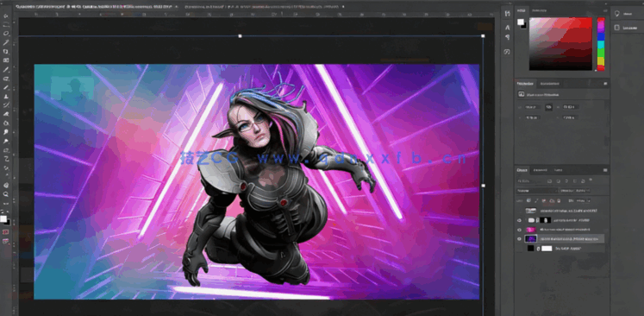
Task: Select the Clone Stamp tool
Action: pos(6,97)
